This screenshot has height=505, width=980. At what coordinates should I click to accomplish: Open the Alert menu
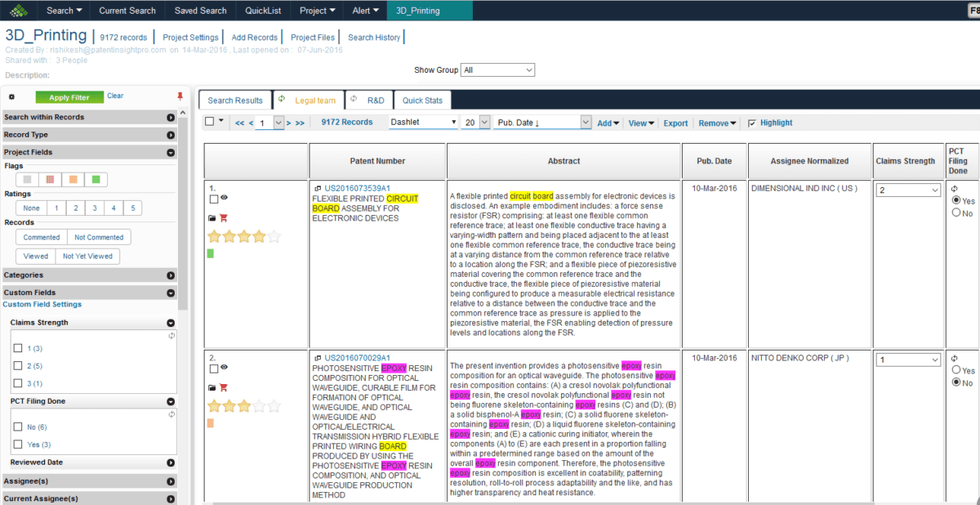tap(365, 11)
